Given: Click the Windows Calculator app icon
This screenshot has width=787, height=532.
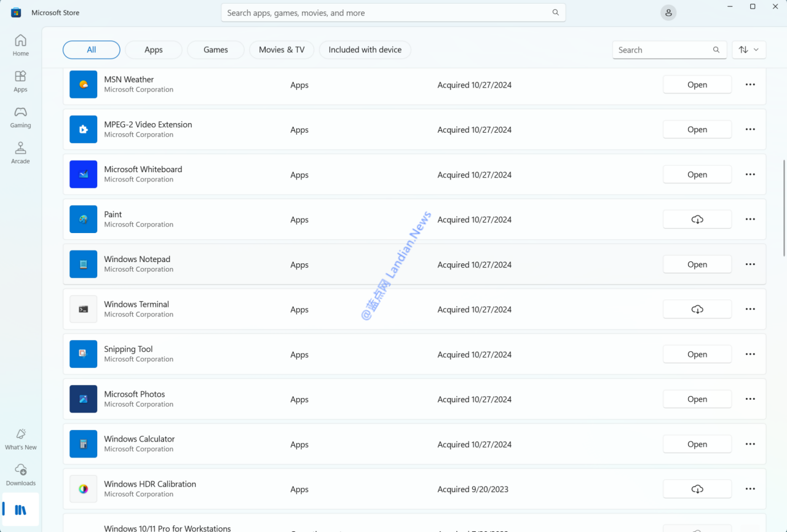Looking at the screenshot, I should click(83, 443).
